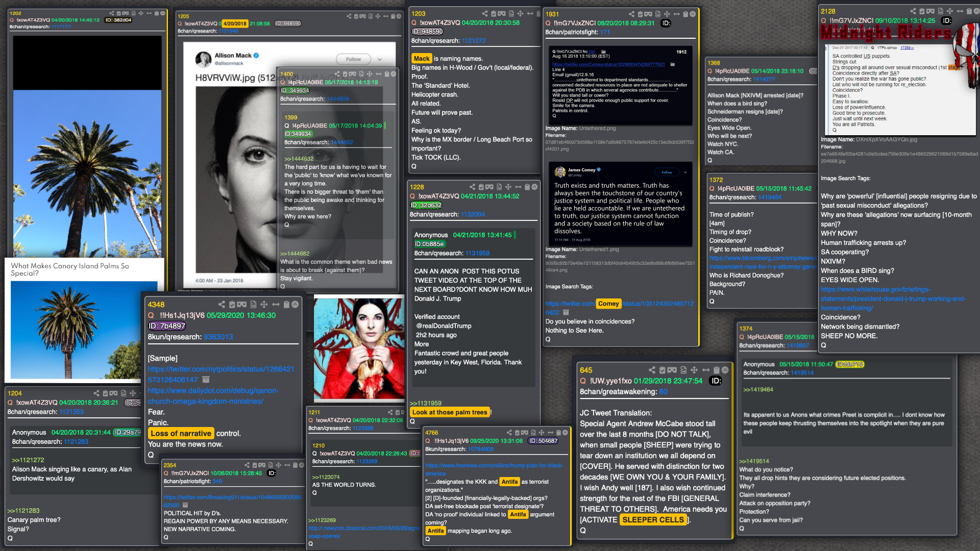The image size is (980, 551).
Task: Click the James Comey tweet image
Action: 621,203
